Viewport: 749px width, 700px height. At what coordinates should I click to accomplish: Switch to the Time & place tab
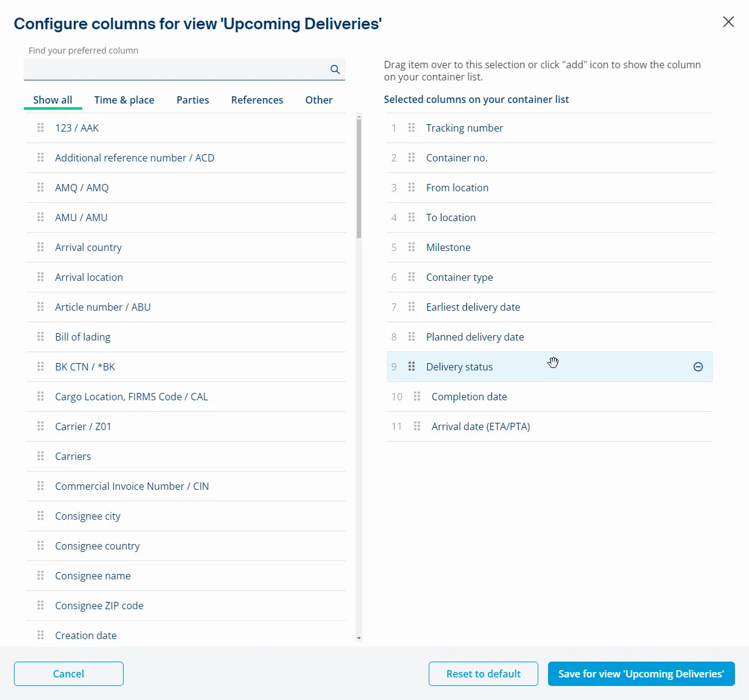click(124, 100)
